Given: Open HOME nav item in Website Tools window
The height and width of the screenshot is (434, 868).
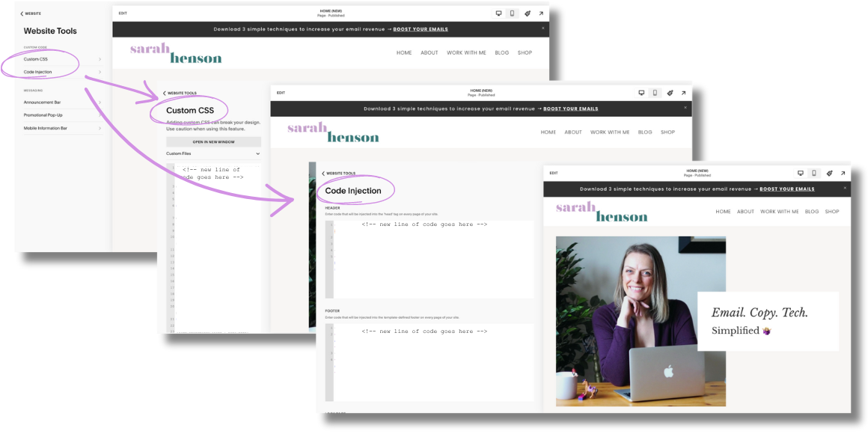Looking at the screenshot, I should (404, 53).
